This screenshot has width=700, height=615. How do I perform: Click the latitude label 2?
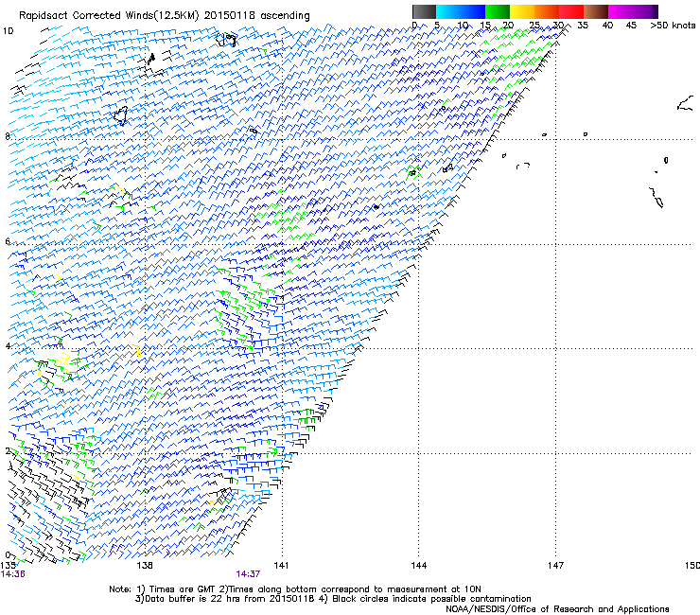(x=8, y=450)
